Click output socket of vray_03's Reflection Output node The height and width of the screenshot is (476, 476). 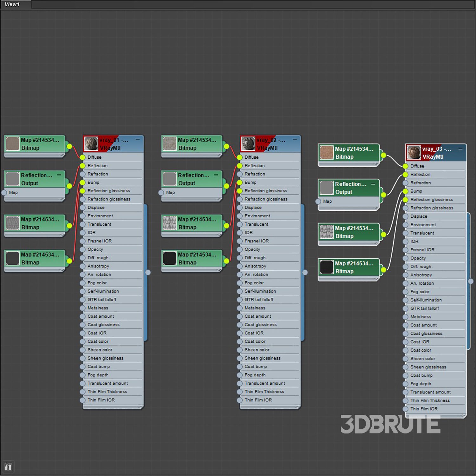click(x=383, y=195)
